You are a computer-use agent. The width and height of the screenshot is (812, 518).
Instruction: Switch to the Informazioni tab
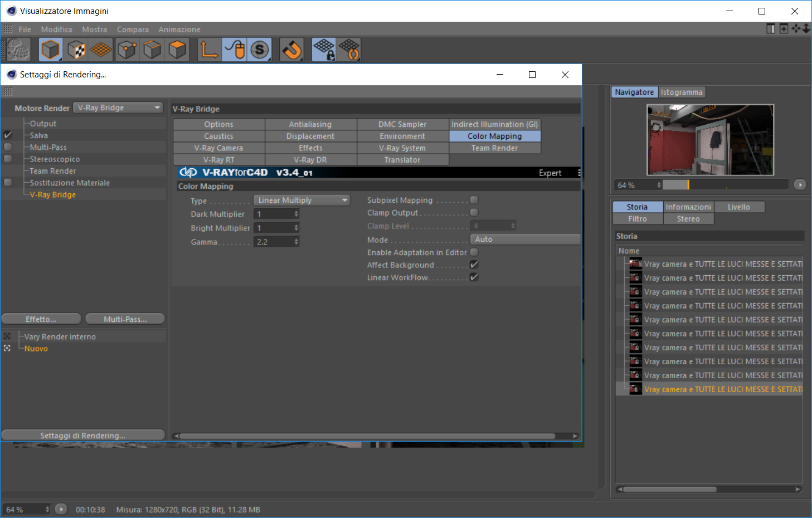(x=688, y=207)
